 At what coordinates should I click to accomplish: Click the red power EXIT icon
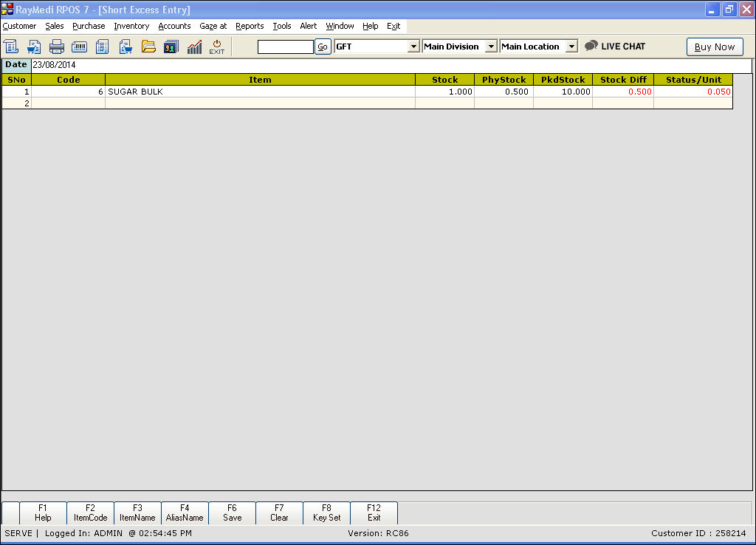click(x=217, y=47)
